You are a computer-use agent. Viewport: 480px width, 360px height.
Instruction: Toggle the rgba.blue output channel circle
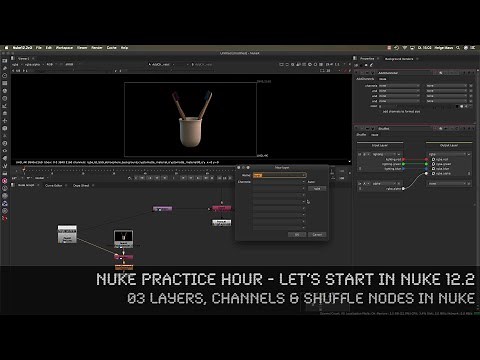pos(434,169)
